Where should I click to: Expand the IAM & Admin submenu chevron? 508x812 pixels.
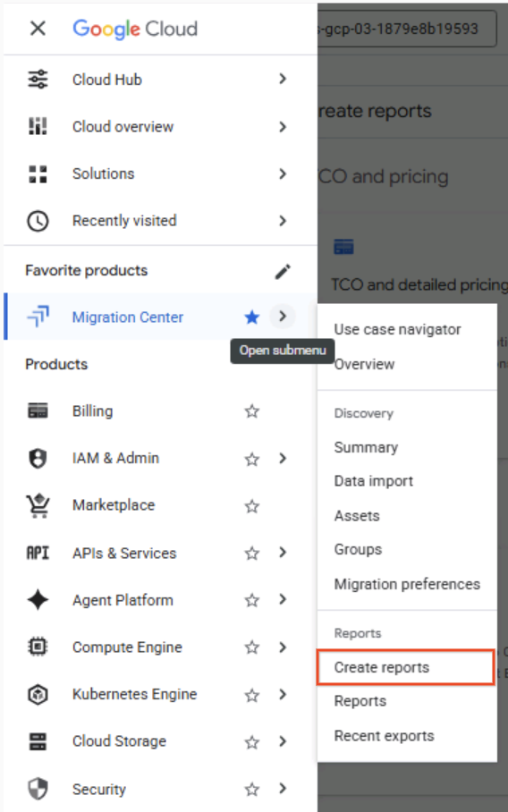point(283,458)
